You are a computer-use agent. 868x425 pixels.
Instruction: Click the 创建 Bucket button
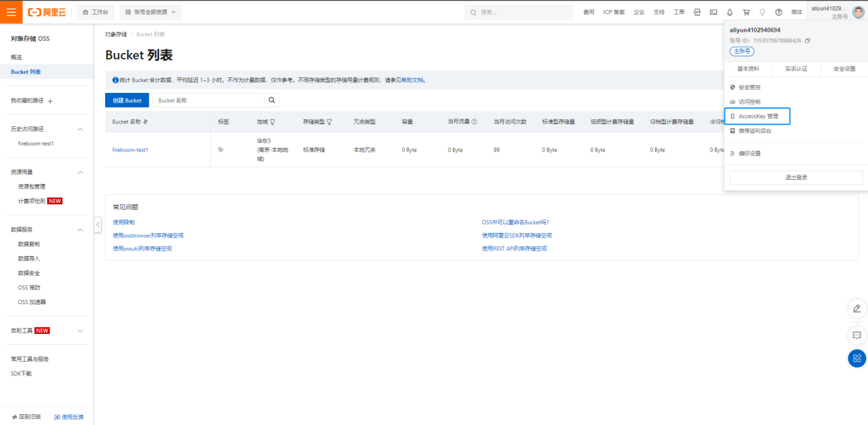(127, 100)
